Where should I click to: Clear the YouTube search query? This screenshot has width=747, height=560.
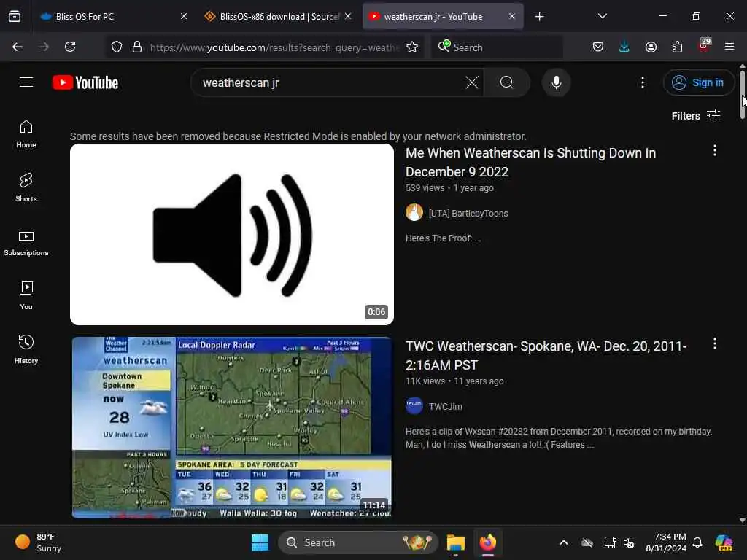pyautogui.click(x=472, y=82)
